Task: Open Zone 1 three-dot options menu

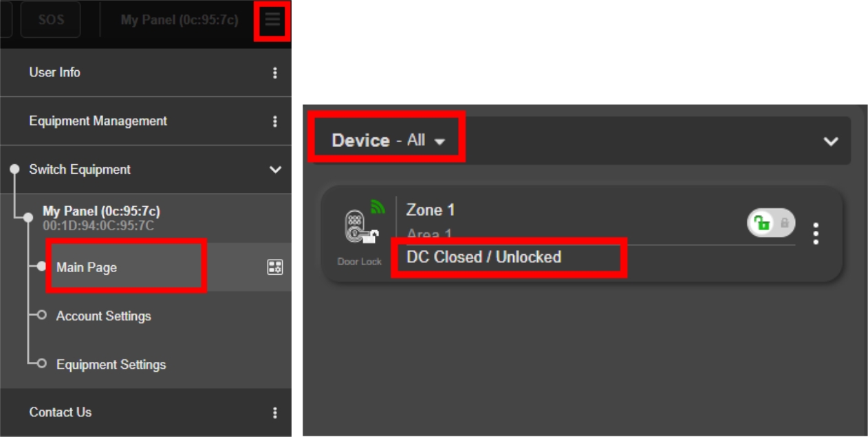Action: [816, 234]
